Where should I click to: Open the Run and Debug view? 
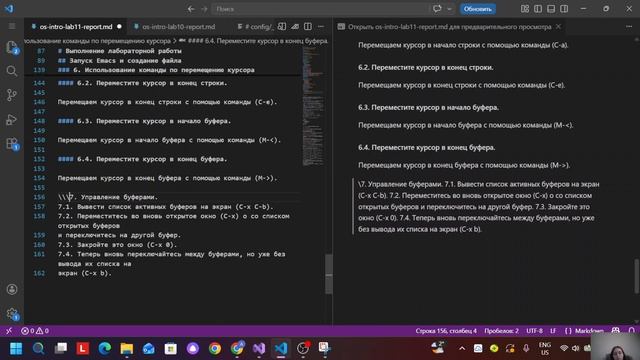[x=12, y=120]
